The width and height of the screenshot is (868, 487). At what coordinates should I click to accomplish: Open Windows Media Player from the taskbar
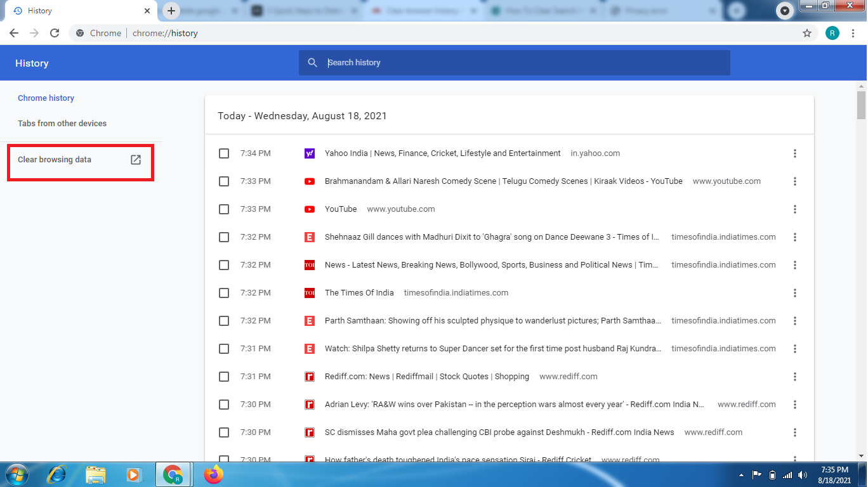tap(133, 474)
